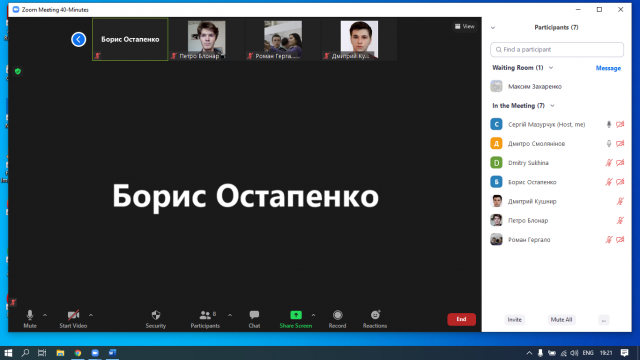Click microphone icon for Сергій Мазурчук
Viewport: 640px width, 360px height.
click(x=609, y=124)
